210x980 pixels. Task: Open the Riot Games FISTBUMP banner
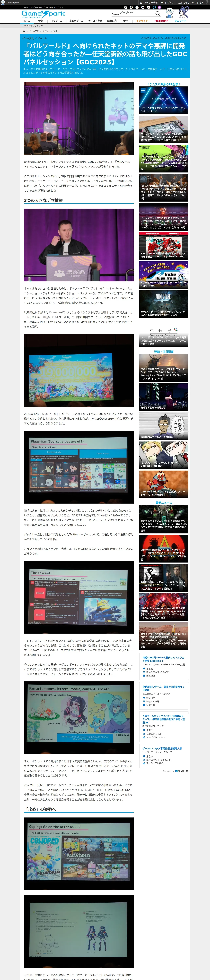[164, 246]
